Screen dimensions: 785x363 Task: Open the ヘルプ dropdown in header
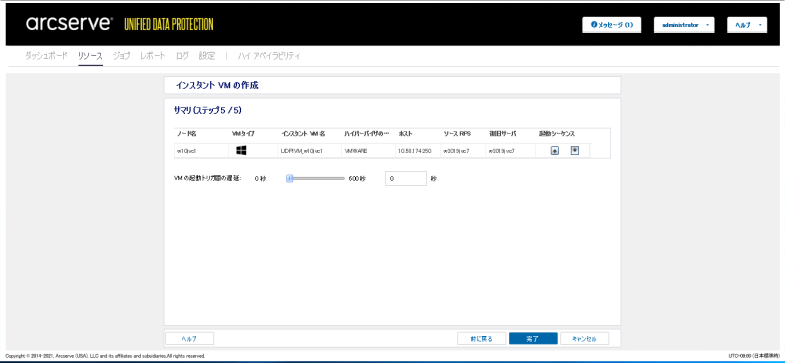[747, 25]
